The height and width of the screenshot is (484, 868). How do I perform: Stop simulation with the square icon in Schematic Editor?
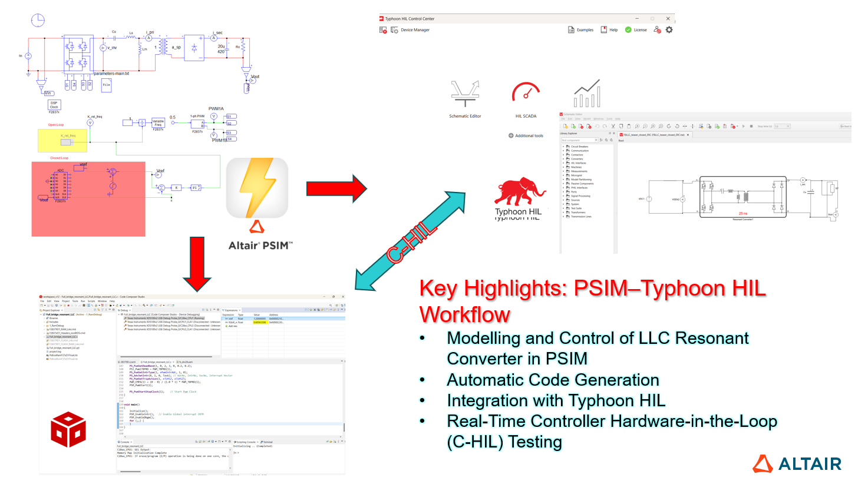pos(751,126)
